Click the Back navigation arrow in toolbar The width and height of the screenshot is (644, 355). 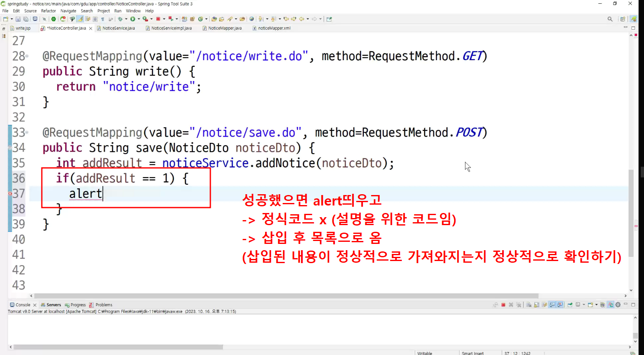(302, 19)
